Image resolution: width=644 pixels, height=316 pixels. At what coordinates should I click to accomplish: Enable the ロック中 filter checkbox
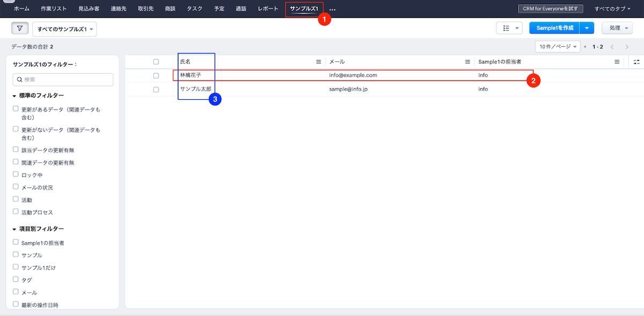16,175
